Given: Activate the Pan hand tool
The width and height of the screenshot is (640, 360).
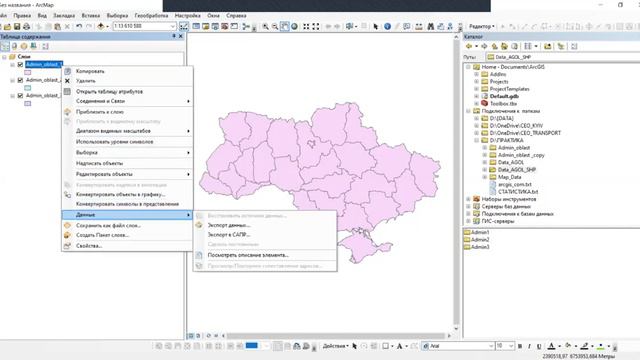Looking at the screenshot, I should point(284,27).
